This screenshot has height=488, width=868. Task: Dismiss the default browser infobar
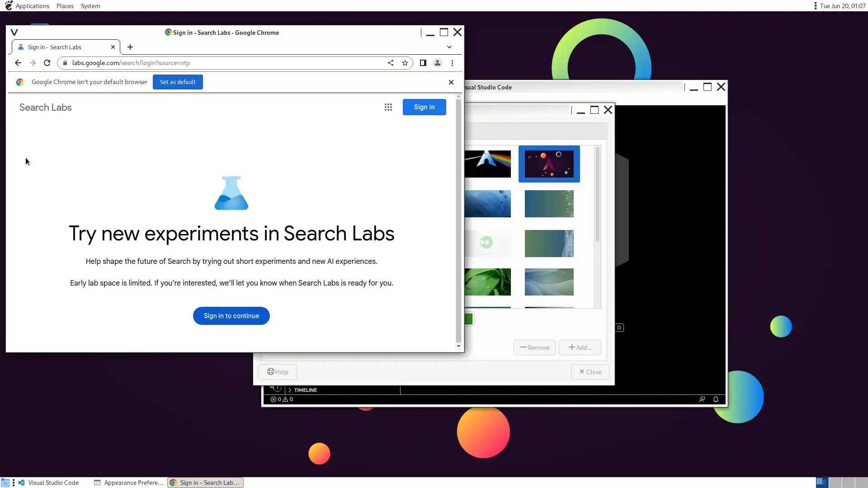click(451, 82)
